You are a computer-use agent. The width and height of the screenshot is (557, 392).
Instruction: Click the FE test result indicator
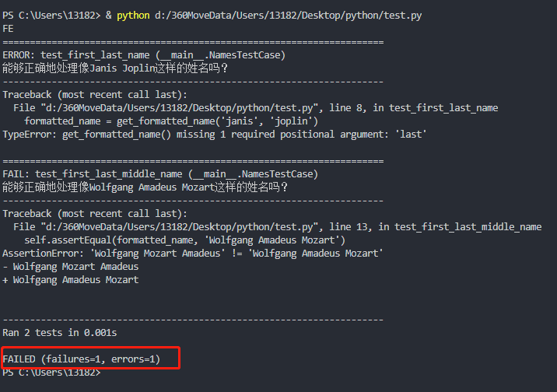click(x=8, y=29)
